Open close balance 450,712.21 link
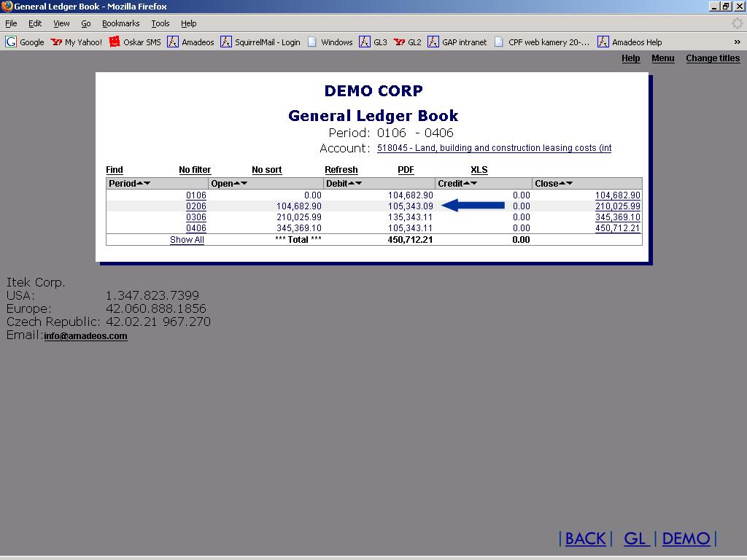Screen dimensions: 747x560 coord(617,228)
